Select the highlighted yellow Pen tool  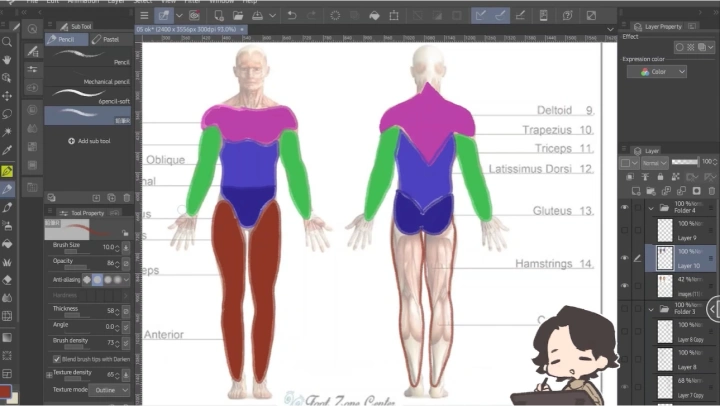(7, 171)
